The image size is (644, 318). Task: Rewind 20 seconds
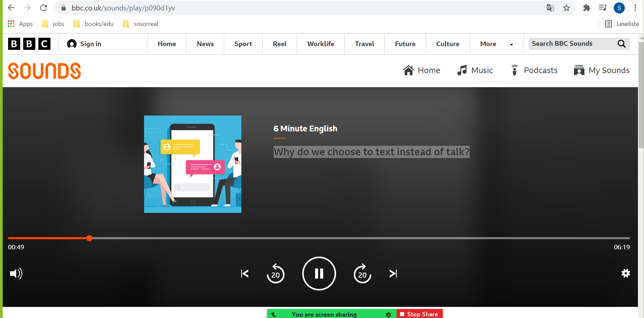[275, 273]
